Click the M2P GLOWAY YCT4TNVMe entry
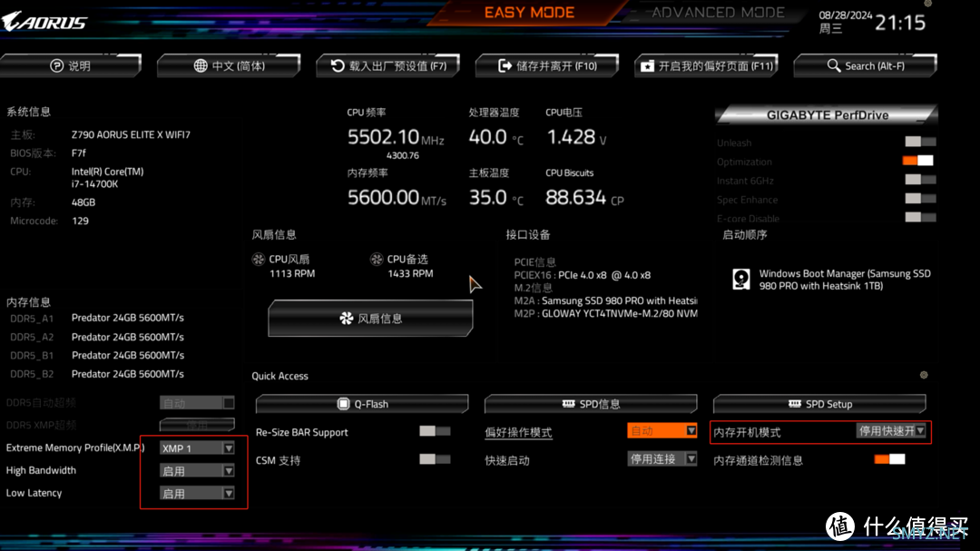 (x=605, y=313)
